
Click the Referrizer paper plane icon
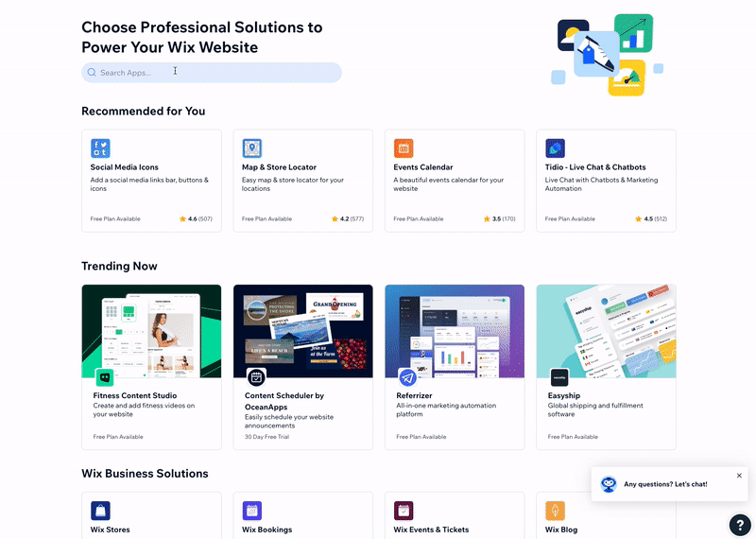[407, 377]
